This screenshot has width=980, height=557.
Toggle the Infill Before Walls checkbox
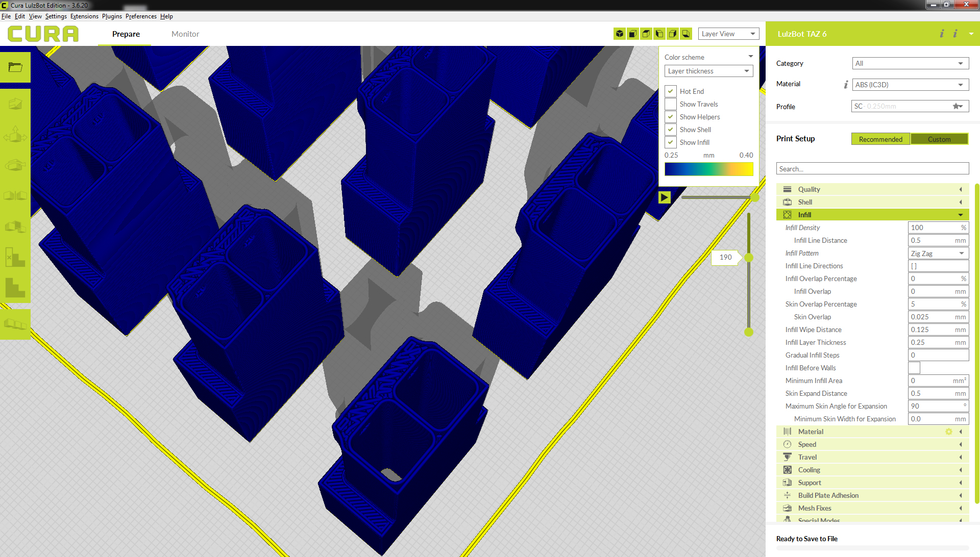coord(914,368)
